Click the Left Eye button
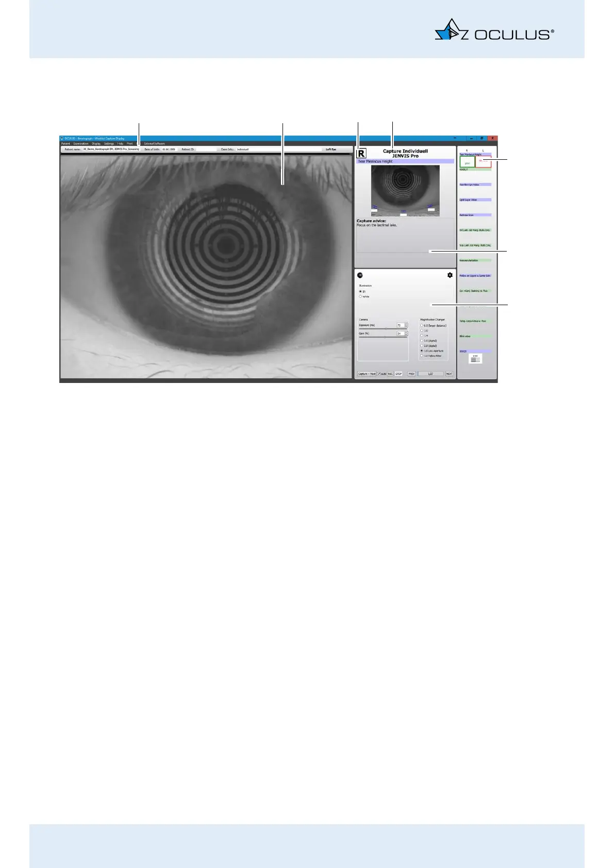Viewport: 614px width, 868px height. coord(330,149)
